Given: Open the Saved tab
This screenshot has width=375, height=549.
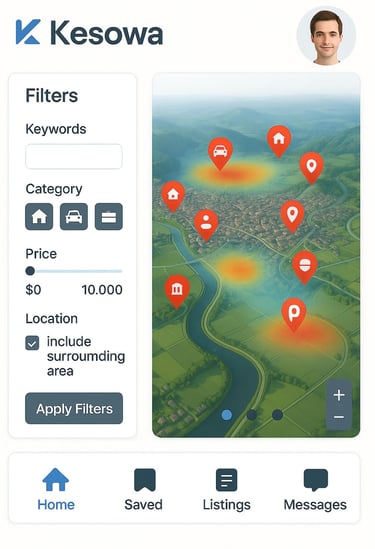Looking at the screenshot, I should pos(144,490).
